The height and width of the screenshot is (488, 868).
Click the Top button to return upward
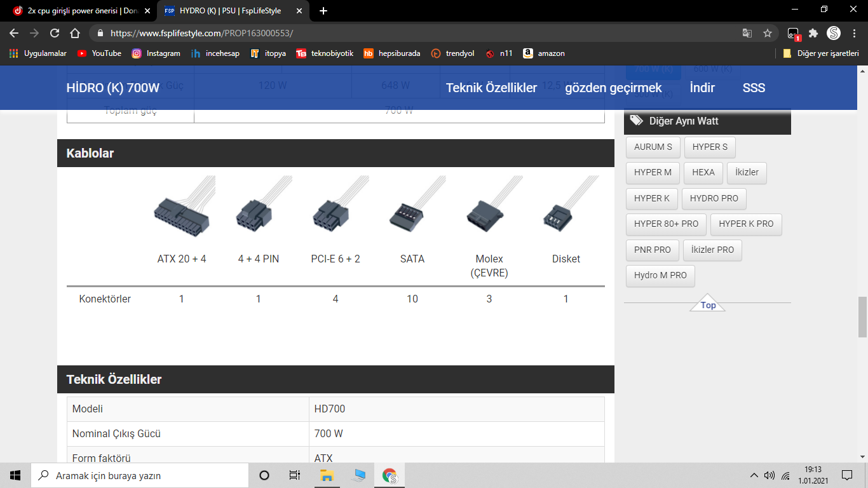(708, 304)
